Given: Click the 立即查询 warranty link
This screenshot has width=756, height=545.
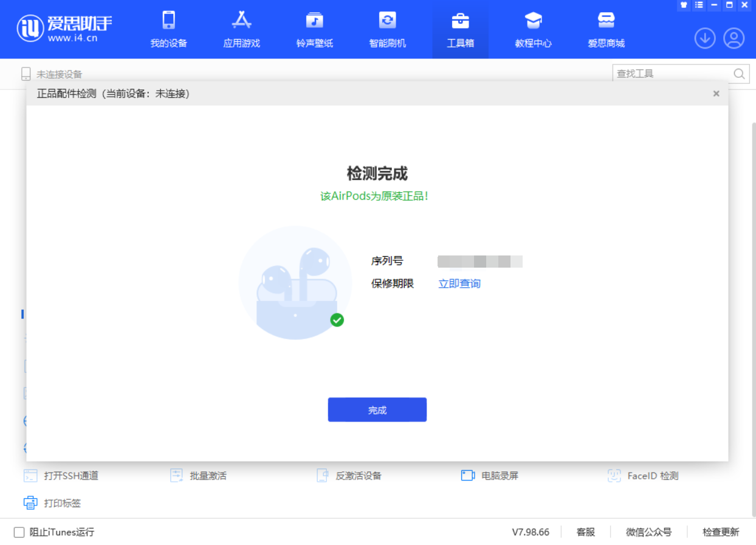Looking at the screenshot, I should pos(459,283).
